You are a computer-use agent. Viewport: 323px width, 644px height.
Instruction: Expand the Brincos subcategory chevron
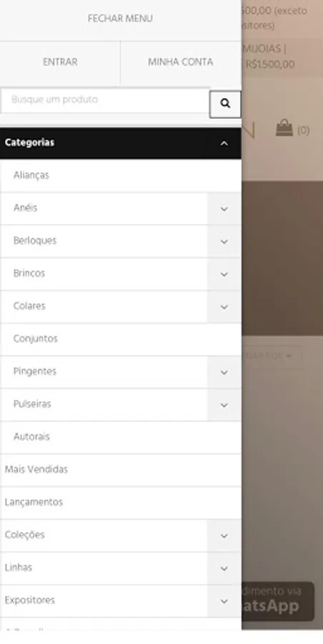coord(224,274)
